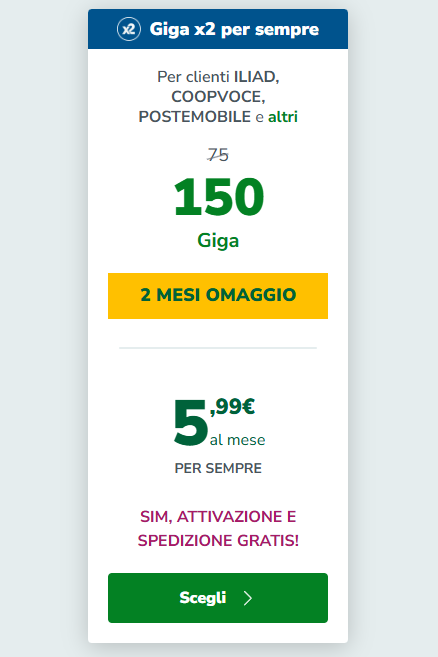Click the COOPVOCE operator name
Screen dimensions: 438x657
[x=218, y=97]
